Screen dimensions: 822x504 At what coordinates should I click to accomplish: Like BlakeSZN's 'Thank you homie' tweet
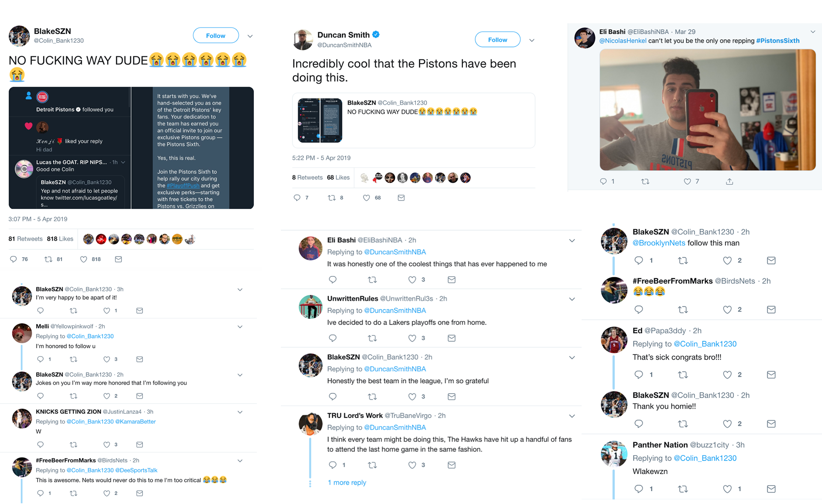pyautogui.click(x=727, y=424)
